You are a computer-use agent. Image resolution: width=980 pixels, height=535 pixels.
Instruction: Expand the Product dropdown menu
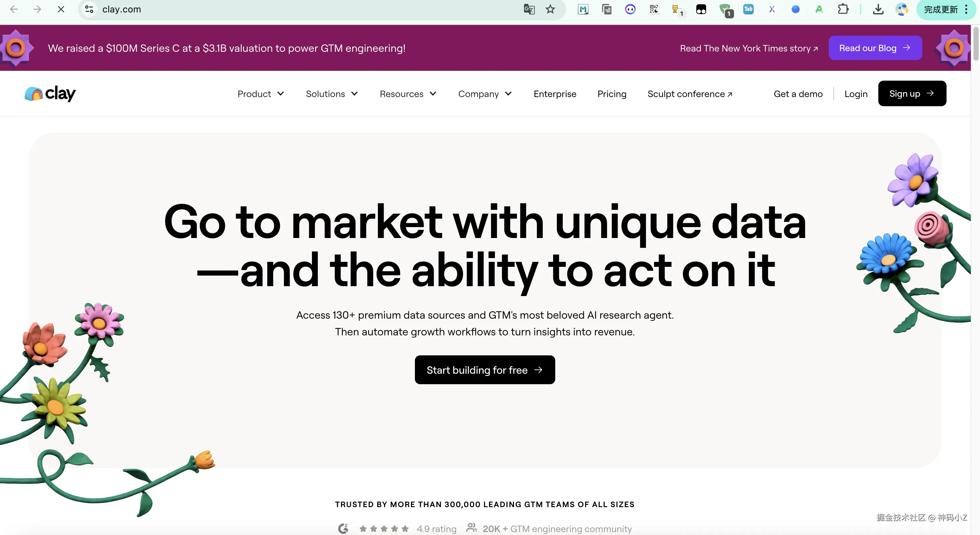coord(261,94)
